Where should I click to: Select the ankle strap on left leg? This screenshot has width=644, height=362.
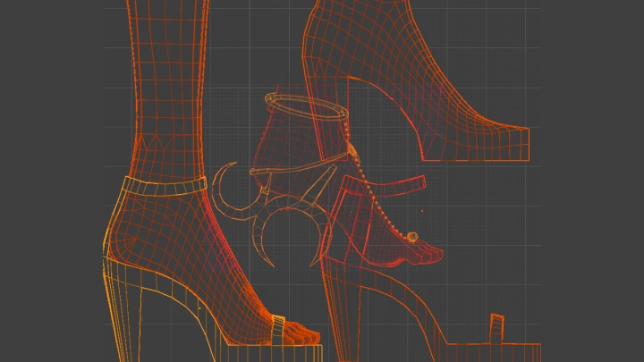165,186
